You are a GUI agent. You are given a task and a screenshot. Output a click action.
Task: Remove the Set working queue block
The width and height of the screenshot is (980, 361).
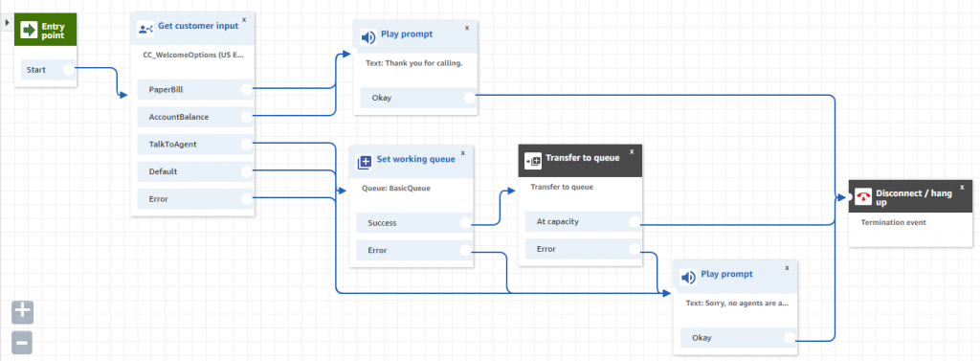coord(462,152)
